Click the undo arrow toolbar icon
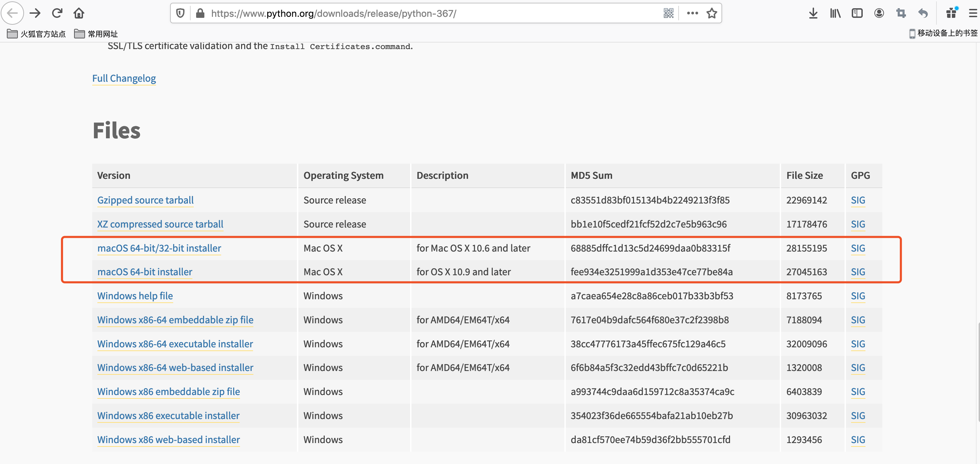The image size is (980, 464). pyautogui.click(x=923, y=13)
